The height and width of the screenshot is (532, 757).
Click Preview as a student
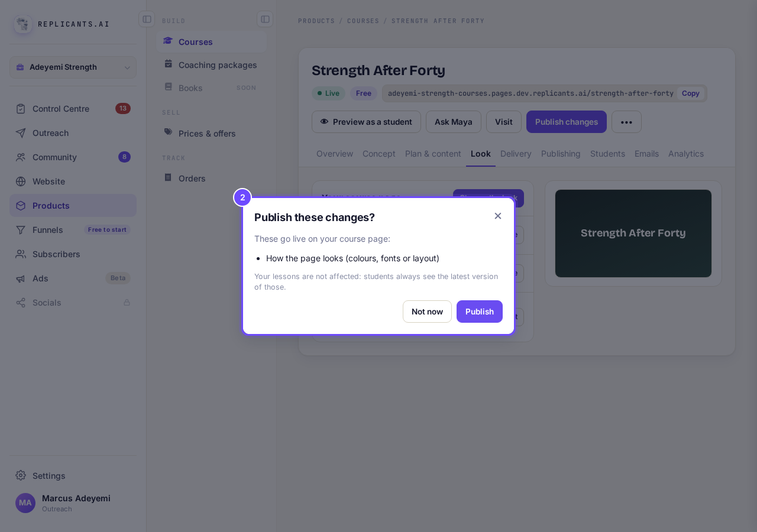pyautogui.click(x=366, y=122)
